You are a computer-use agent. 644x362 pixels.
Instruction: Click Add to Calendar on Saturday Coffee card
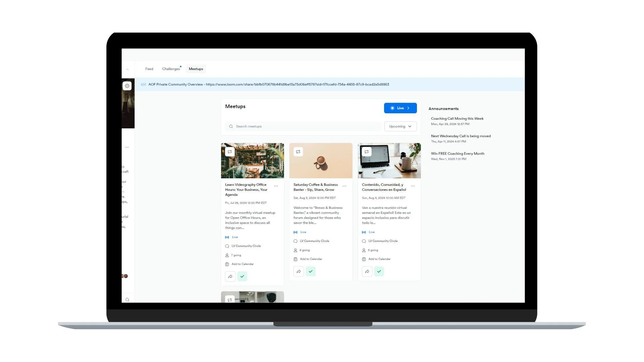(x=311, y=259)
